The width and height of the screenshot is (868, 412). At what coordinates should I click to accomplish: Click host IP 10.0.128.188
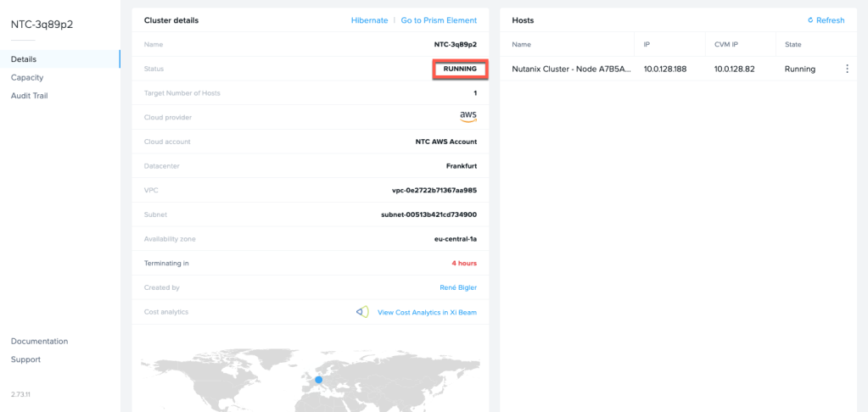point(665,70)
